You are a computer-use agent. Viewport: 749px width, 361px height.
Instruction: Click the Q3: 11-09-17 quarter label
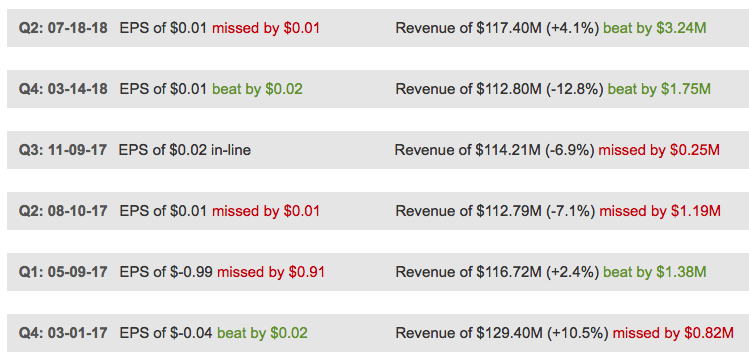tap(63, 150)
